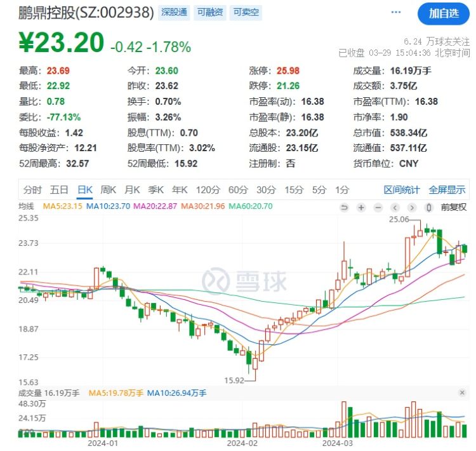Select the 日K chart tab
The image size is (476, 451).
[85, 190]
